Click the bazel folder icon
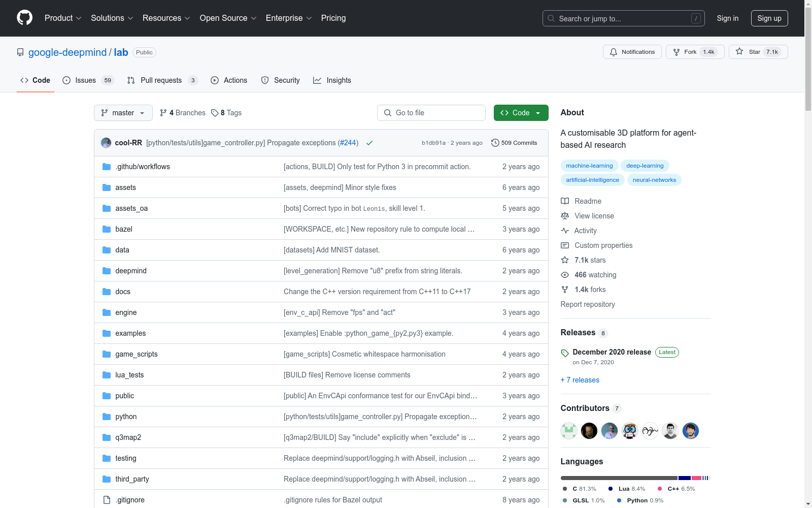812x508 pixels. (x=107, y=229)
